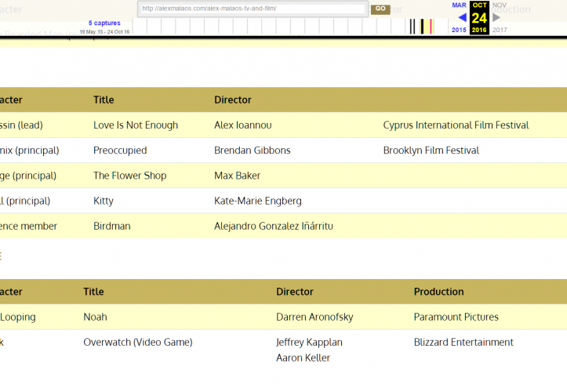Select the 2015 year link

click(459, 30)
